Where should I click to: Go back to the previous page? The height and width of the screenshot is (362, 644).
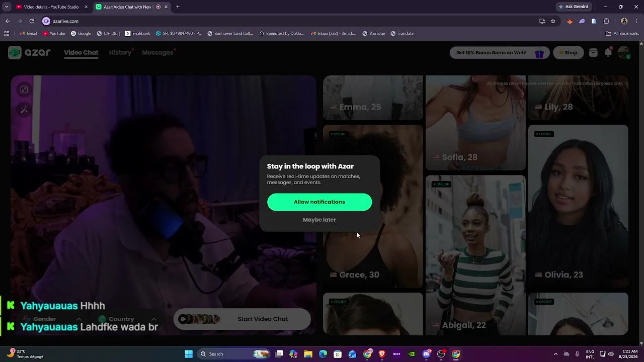point(8,21)
